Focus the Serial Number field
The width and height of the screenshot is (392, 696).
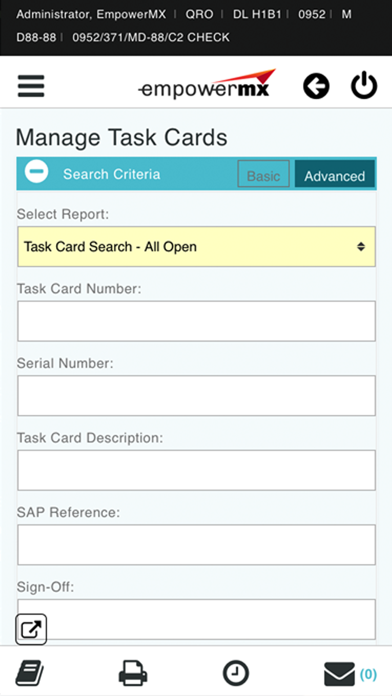click(x=196, y=395)
